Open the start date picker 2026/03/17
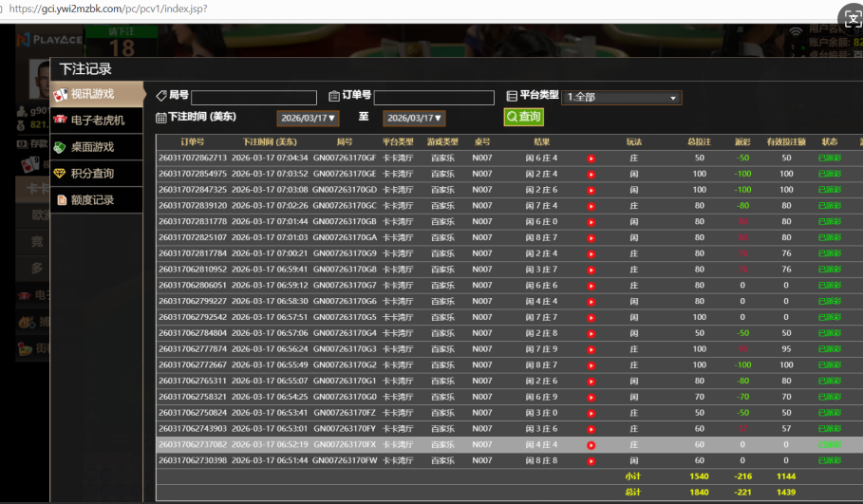Image resolution: width=863 pixels, height=504 pixels. click(308, 119)
